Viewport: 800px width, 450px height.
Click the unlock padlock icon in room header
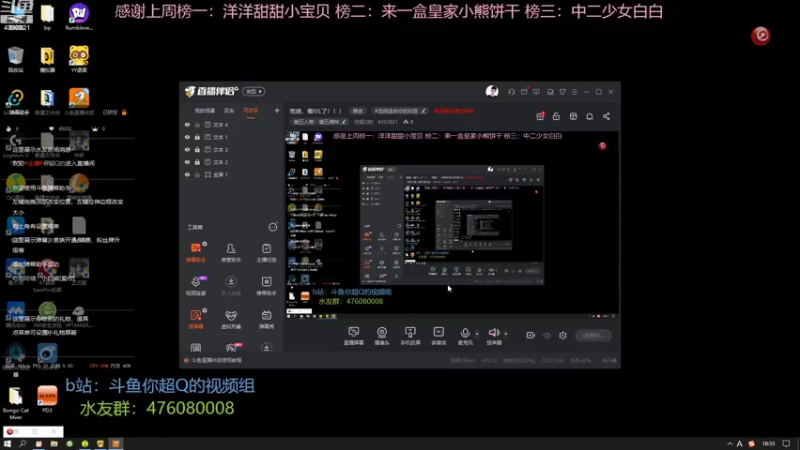tap(556, 116)
